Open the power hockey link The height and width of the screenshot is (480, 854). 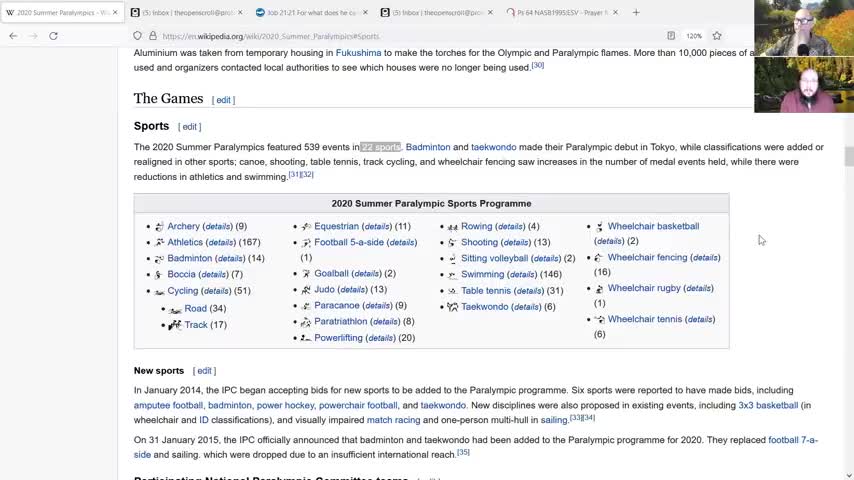click(x=285, y=405)
